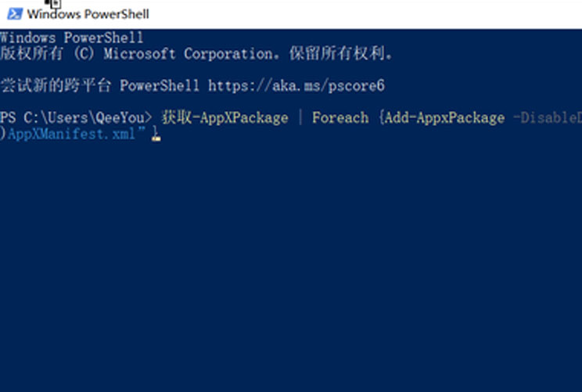Click the 获取-AppXPackage command text
This screenshot has width=582, height=392.
225,117
